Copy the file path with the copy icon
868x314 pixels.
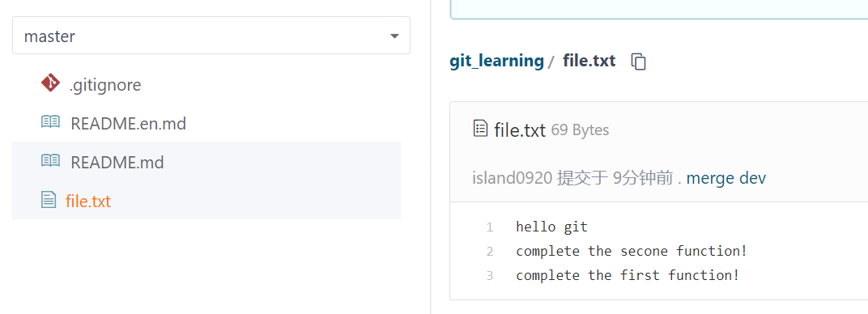(x=639, y=62)
